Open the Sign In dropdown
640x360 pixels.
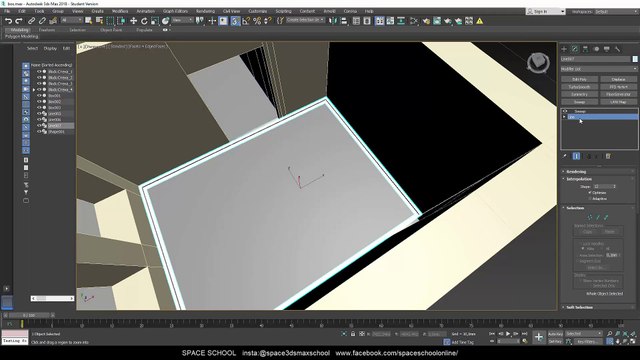pyautogui.click(x=546, y=11)
